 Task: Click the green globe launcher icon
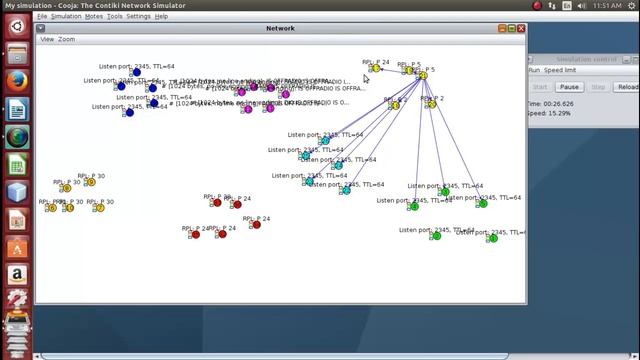click(x=17, y=137)
